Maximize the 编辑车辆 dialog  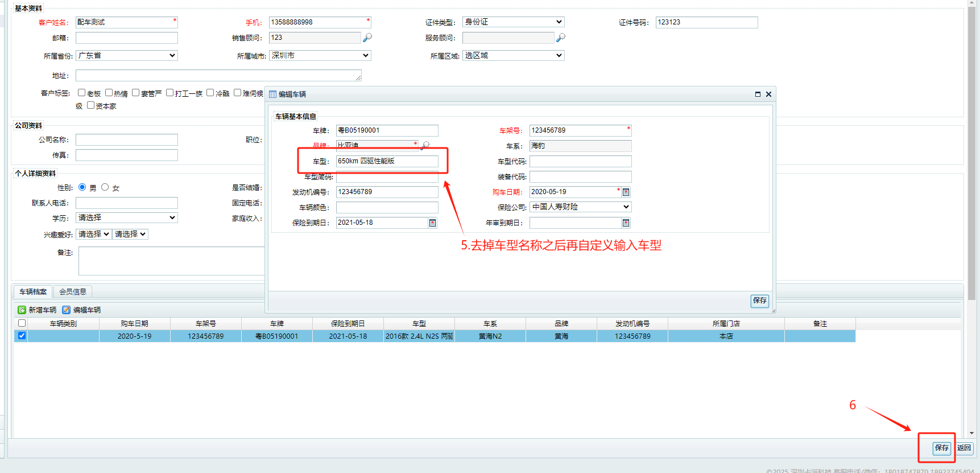[x=758, y=94]
